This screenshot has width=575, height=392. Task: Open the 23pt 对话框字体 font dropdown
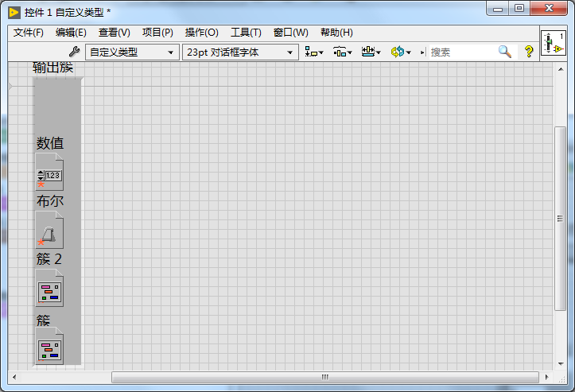(x=240, y=52)
